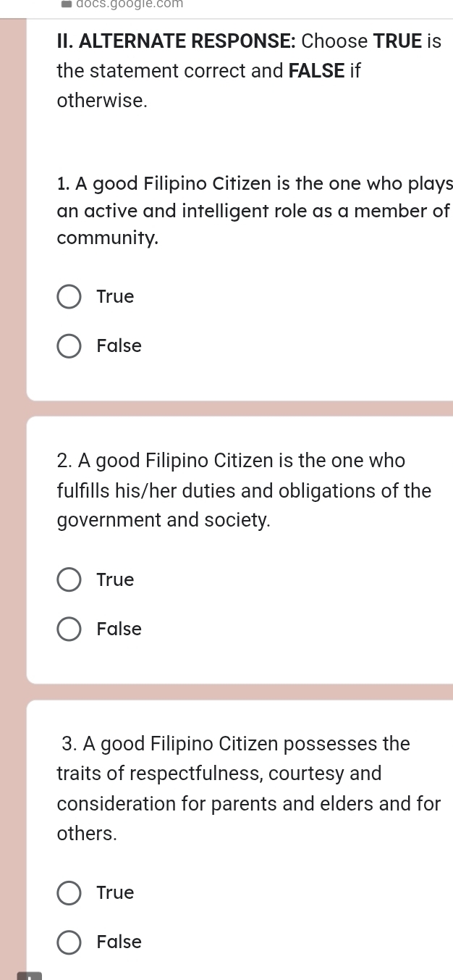Tap the "True" label text under question 2
The height and width of the screenshot is (980, 453).
coord(116,580)
